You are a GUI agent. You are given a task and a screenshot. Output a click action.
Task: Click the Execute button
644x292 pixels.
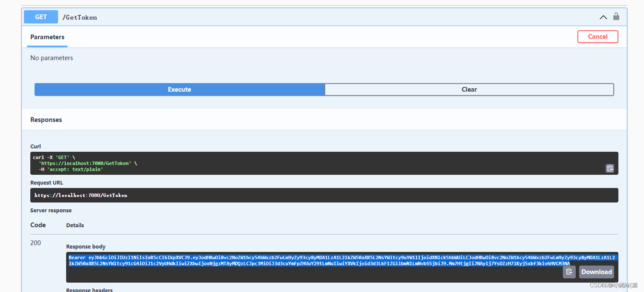click(179, 90)
